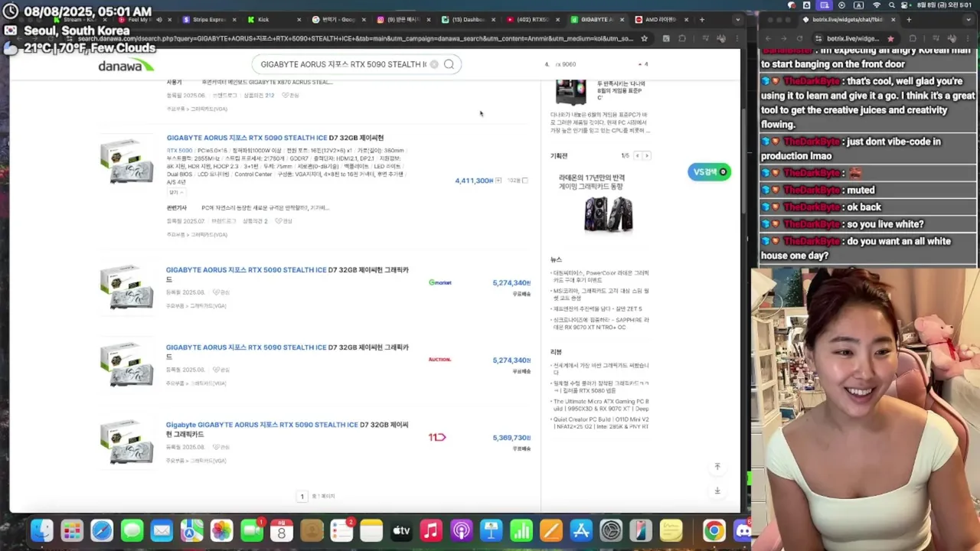Open Numbers from the Dock
The width and height of the screenshot is (980, 551).
pyautogui.click(x=521, y=530)
